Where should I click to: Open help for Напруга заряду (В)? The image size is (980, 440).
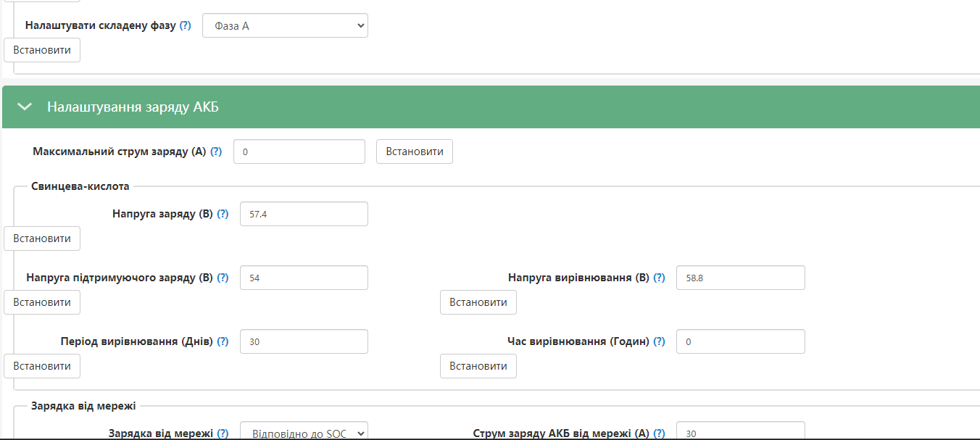223,214
